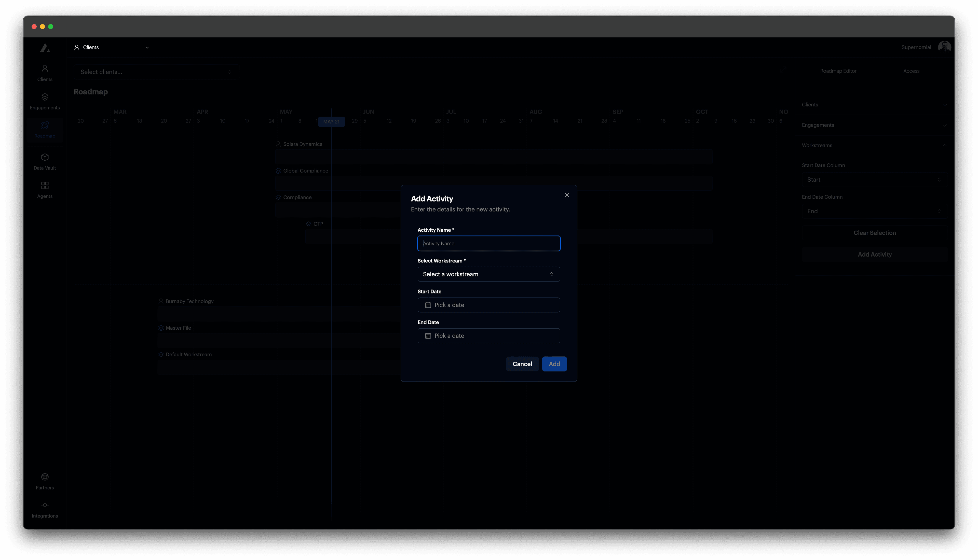Click the Clear Selection button

[x=875, y=233]
